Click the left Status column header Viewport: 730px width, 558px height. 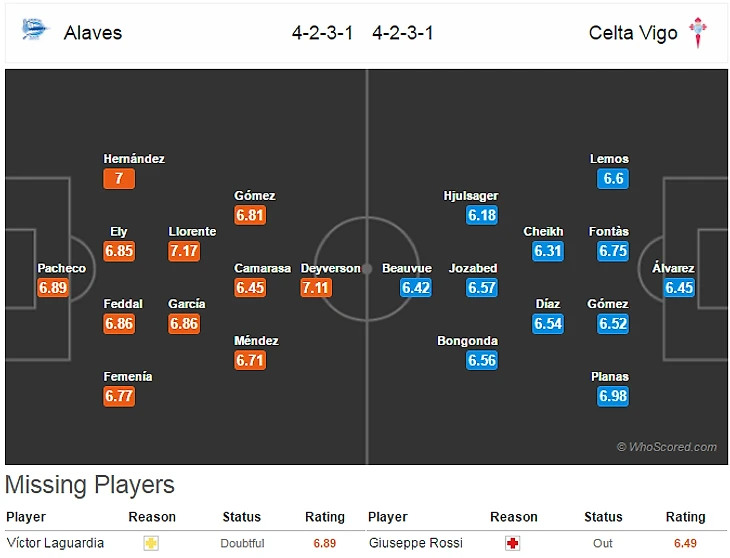241,517
